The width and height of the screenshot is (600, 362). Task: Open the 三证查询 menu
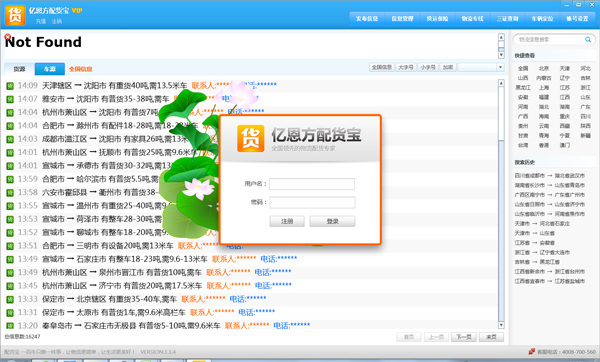pos(507,18)
